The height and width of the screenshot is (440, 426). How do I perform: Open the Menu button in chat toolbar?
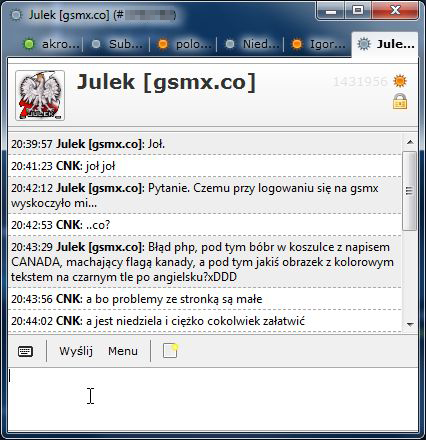[x=123, y=351]
